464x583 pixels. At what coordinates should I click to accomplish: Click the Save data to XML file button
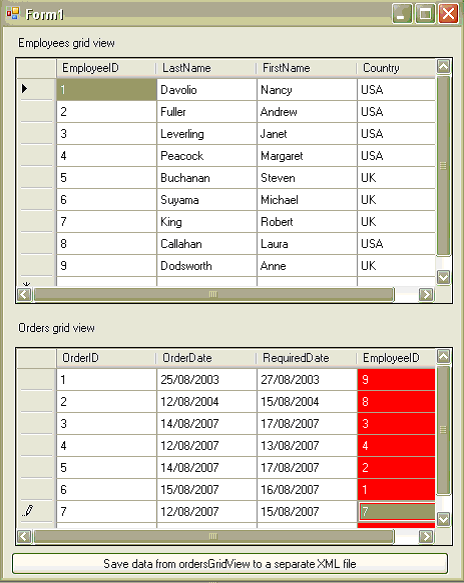pos(230,564)
